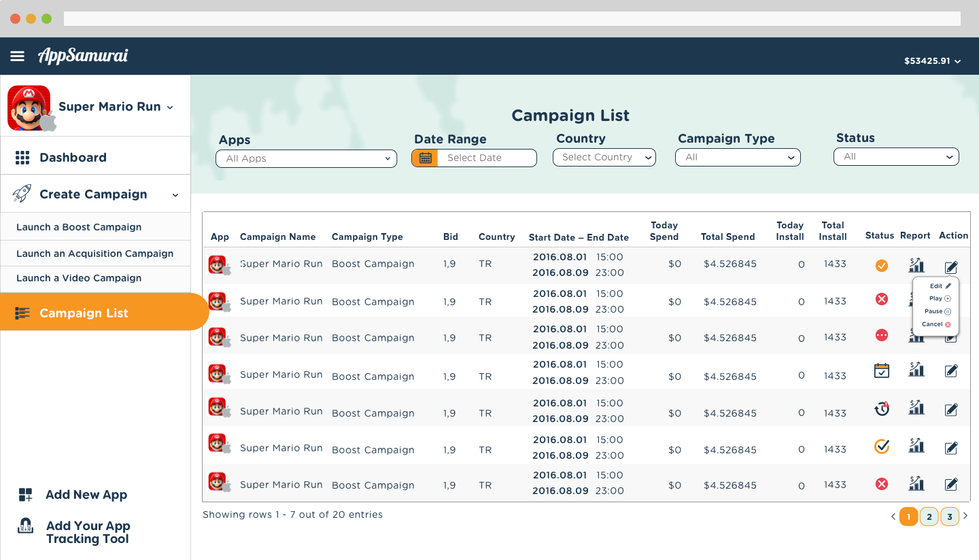Screen dimensions: 979x560
Task: Click the red three-dots status icon
Action: (x=882, y=335)
